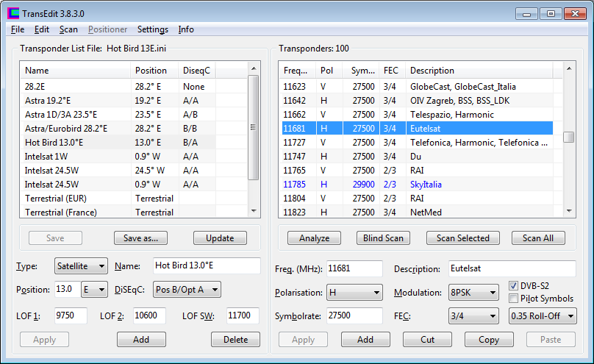Image resolution: width=594 pixels, height=364 pixels.
Task: Expand the Polarisation dropdown
Action: pyautogui.click(x=354, y=292)
